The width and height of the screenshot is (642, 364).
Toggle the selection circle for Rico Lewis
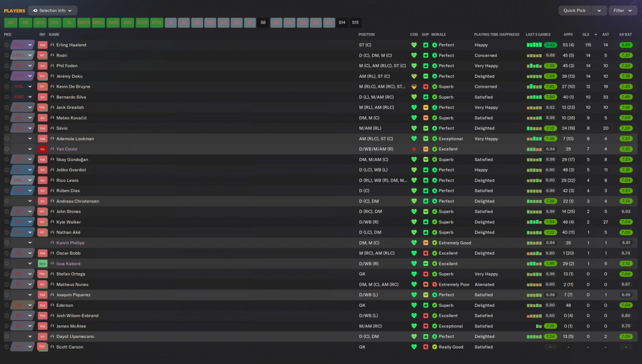click(7, 180)
